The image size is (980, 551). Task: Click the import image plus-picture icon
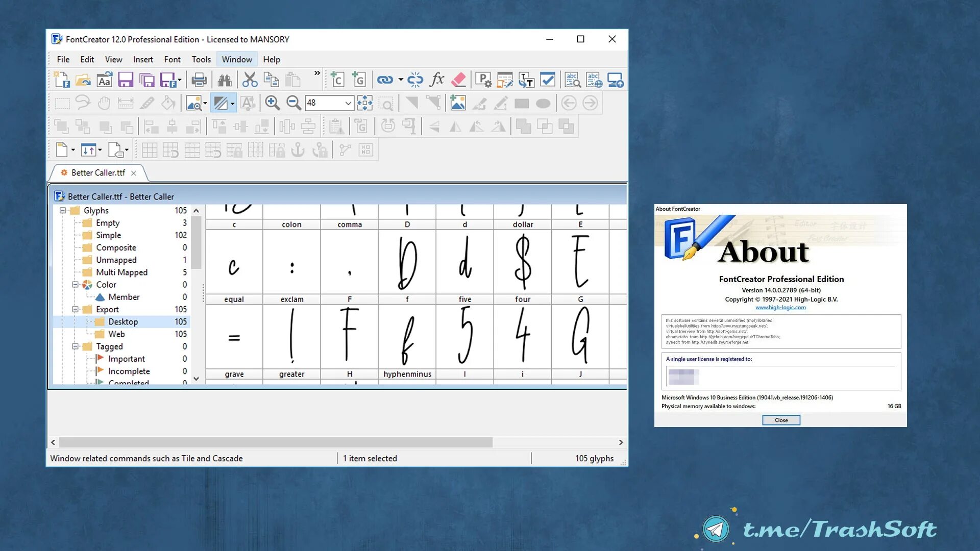[x=458, y=103]
